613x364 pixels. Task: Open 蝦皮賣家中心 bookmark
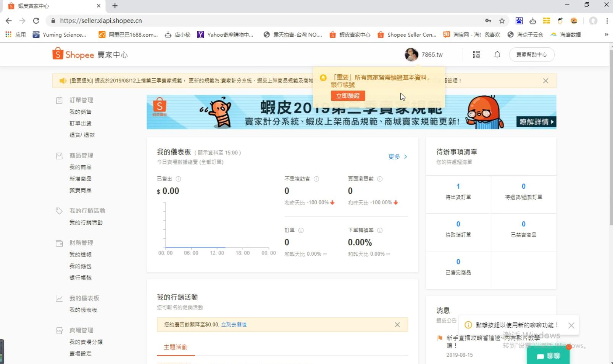[x=350, y=35]
